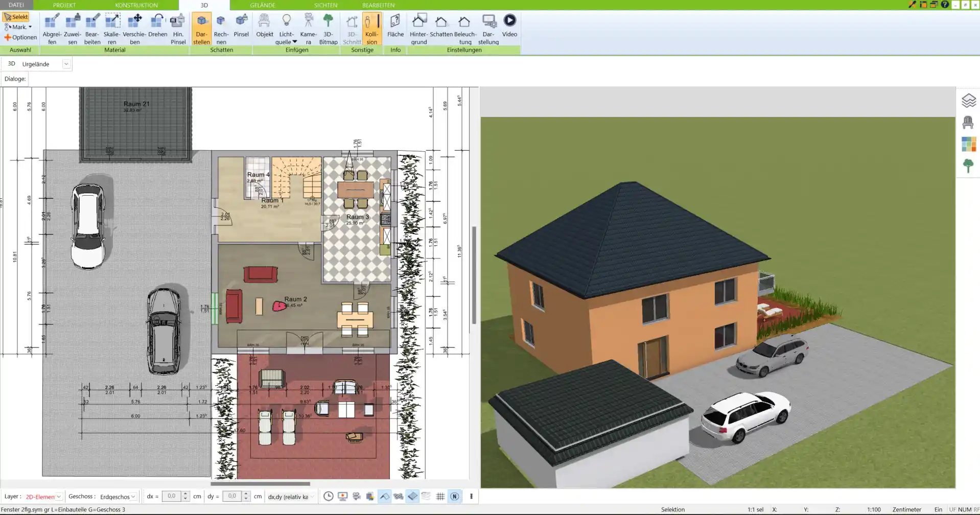The width and height of the screenshot is (980, 515).
Task: Open the Mark. dropdown
Action: [18, 27]
